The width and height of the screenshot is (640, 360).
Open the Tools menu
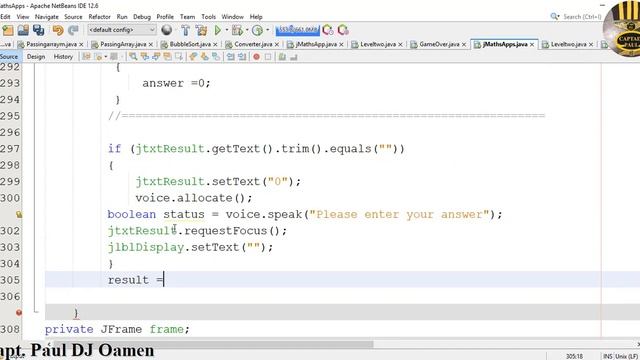pos(208,17)
